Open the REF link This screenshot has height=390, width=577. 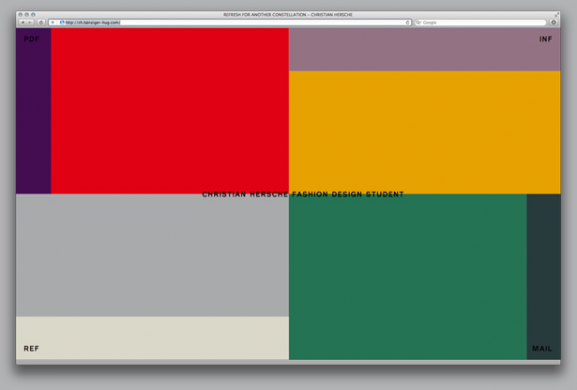pyautogui.click(x=31, y=348)
